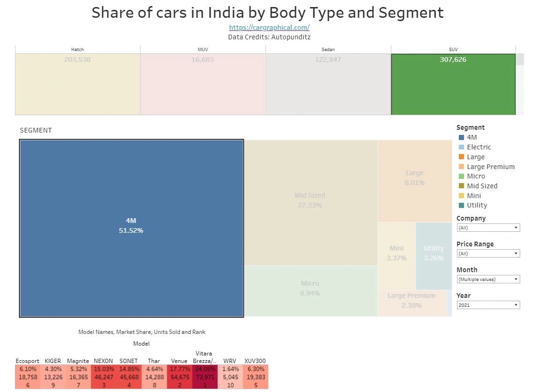Click the Mini 3.37% treemap block
Viewport: 545px width, 392px height.
pyautogui.click(x=397, y=256)
